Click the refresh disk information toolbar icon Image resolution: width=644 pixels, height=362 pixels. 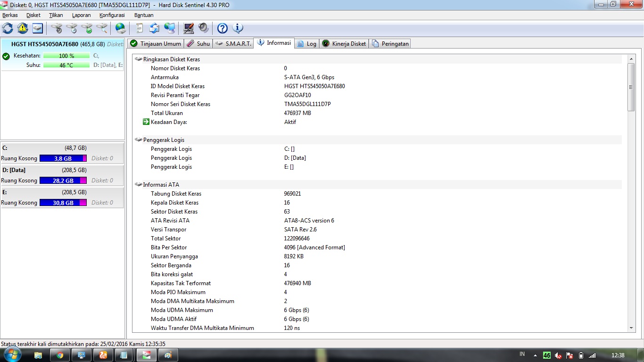8,28
